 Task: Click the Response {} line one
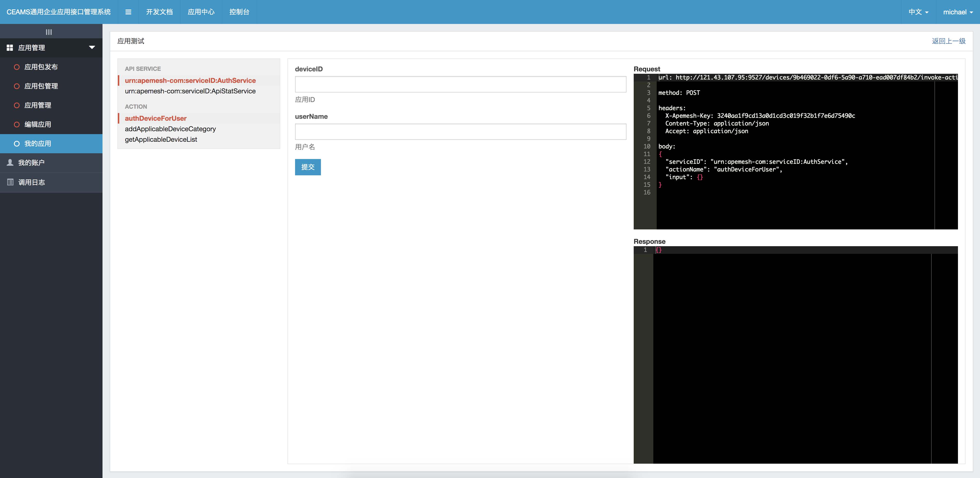pos(659,250)
